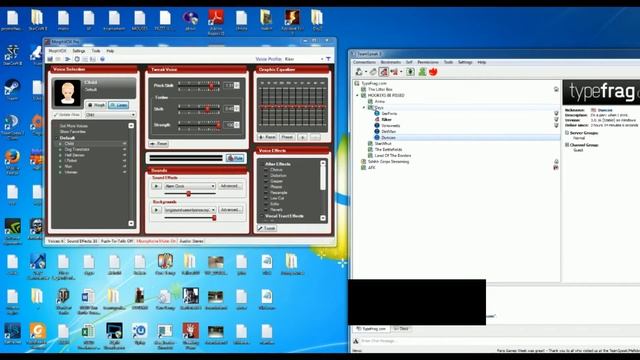Switch to the TypeFrag.com chat tab
This screenshot has height=360, width=640.
[x=371, y=329]
